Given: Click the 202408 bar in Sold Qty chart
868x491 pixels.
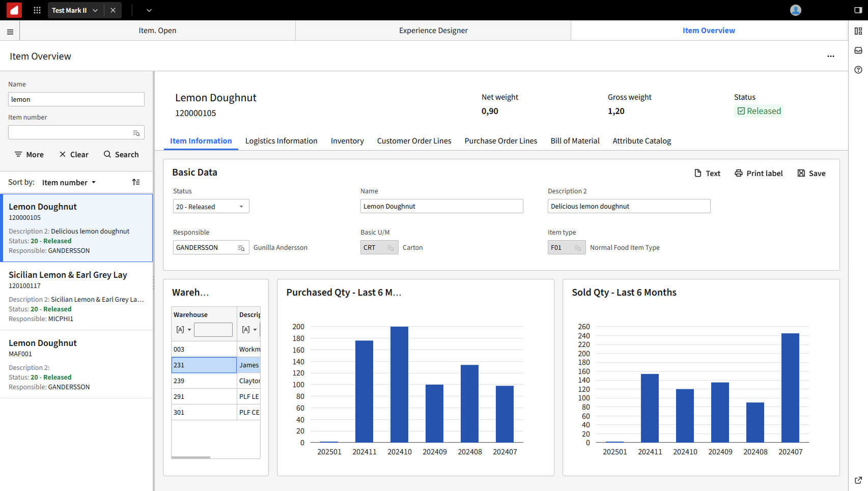Looking at the screenshot, I should click(x=755, y=422).
